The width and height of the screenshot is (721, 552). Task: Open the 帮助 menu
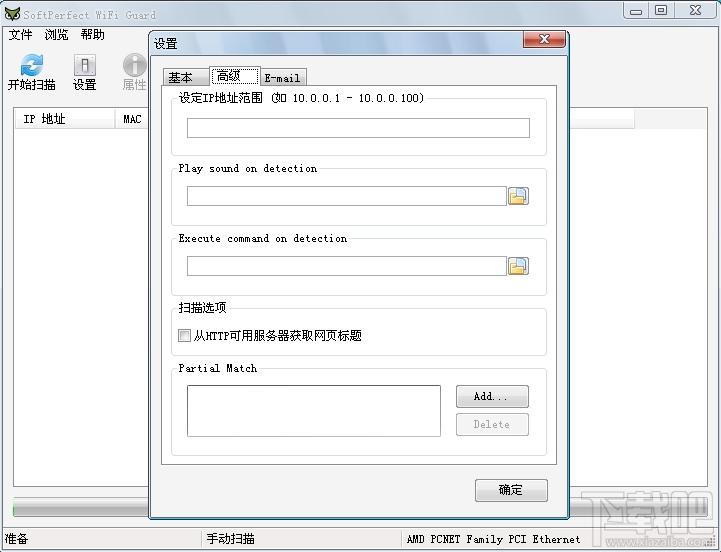click(x=92, y=34)
